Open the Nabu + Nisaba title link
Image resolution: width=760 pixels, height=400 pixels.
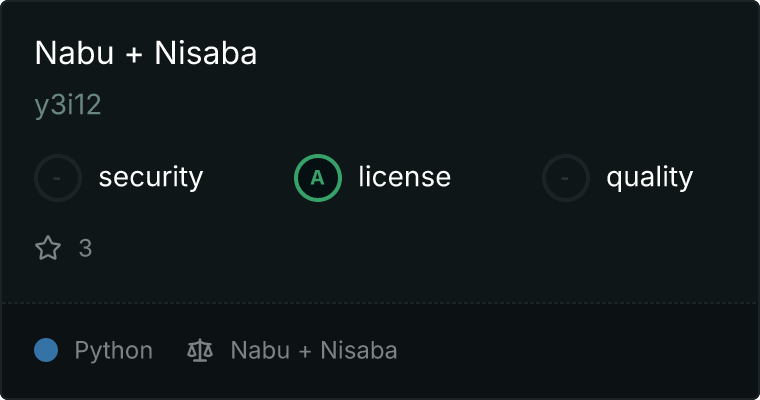coord(146,54)
